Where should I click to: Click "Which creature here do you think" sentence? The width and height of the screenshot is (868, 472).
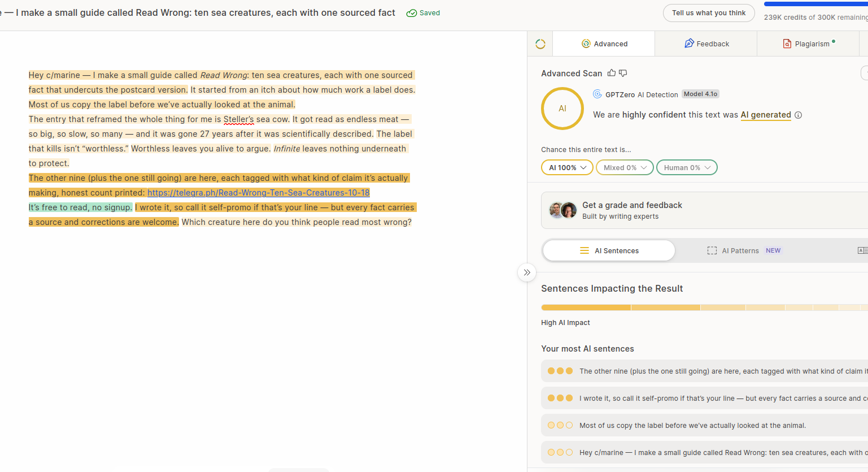(296, 222)
